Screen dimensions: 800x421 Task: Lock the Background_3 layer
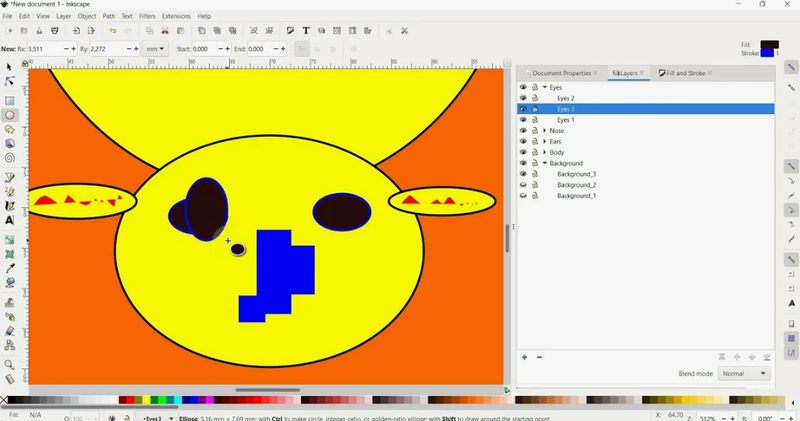click(x=535, y=174)
